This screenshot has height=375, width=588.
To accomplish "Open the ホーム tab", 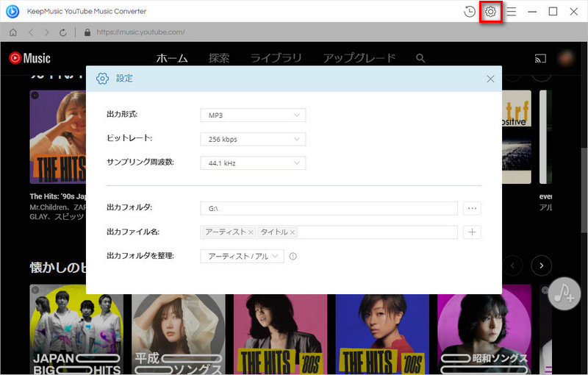I will point(172,58).
